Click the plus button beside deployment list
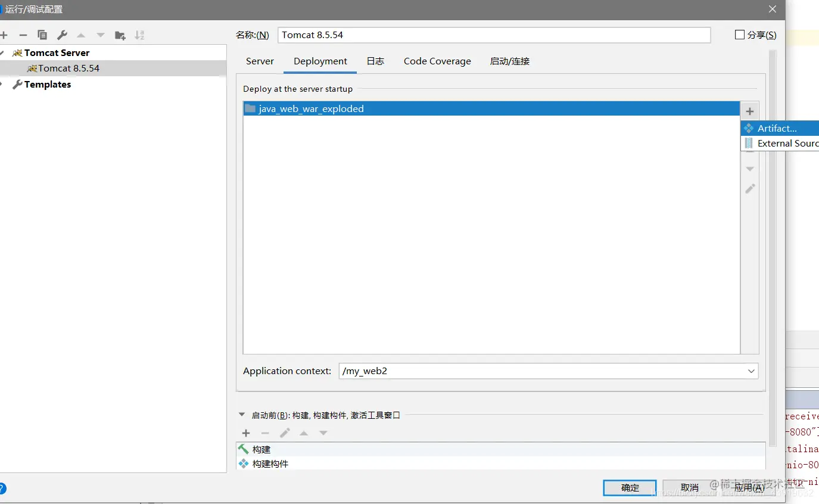819x504 pixels. point(750,111)
